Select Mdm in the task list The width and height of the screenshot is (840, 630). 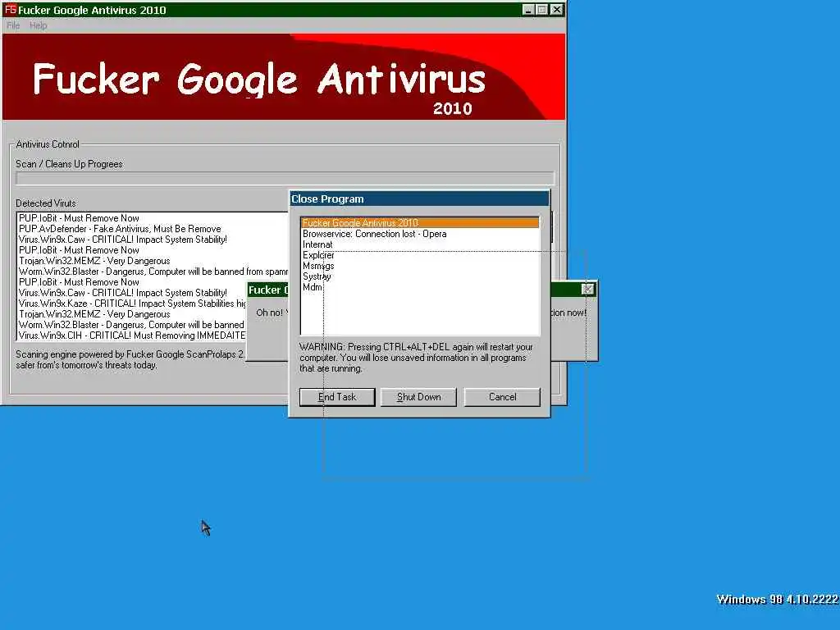(x=420, y=287)
